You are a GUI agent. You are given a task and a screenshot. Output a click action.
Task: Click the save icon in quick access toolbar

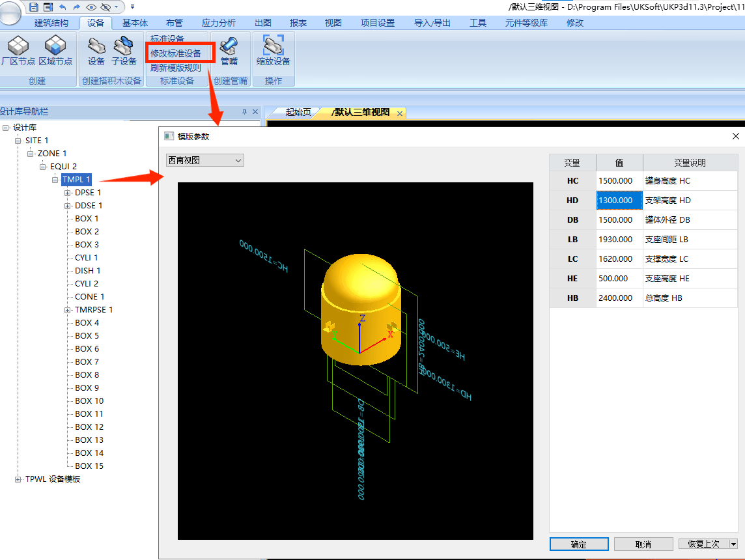34,7
